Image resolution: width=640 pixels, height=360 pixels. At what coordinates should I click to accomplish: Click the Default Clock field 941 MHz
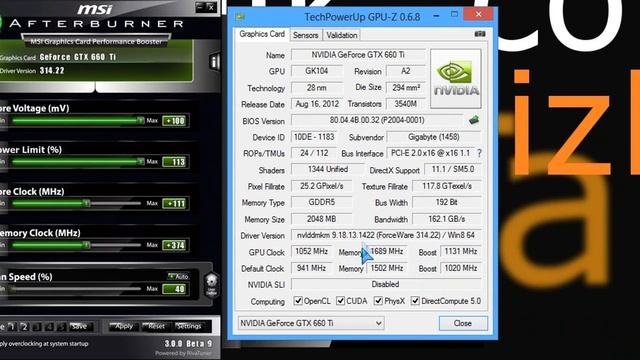point(312,268)
